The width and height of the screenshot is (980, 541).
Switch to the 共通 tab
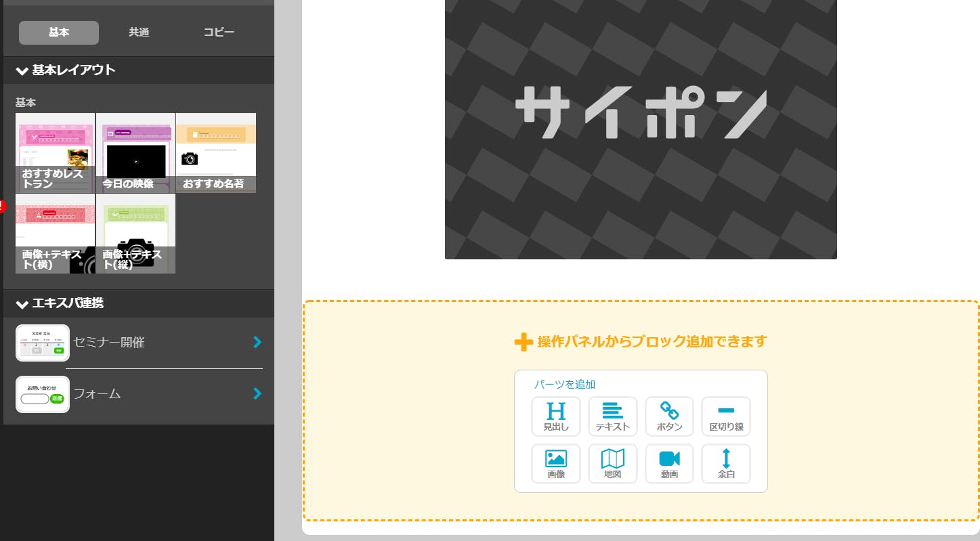pos(139,33)
